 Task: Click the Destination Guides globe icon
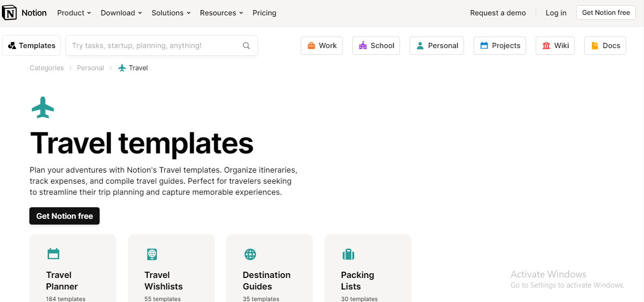coord(250,254)
